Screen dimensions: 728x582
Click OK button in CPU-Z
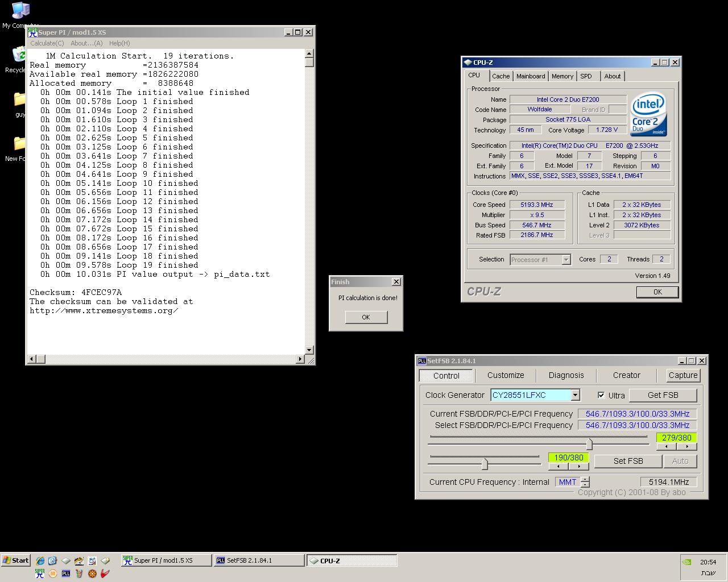click(x=657, y=292)
